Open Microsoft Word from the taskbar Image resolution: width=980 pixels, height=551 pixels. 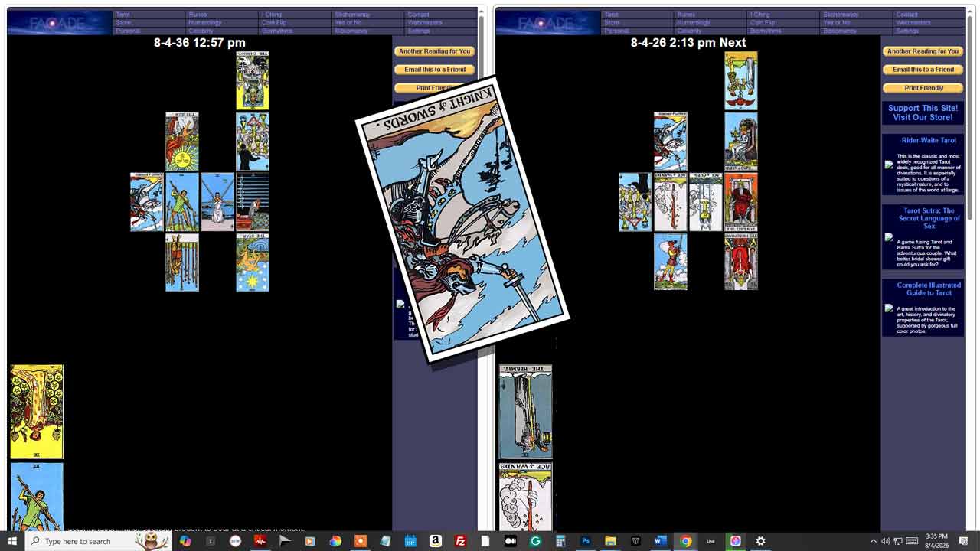(x=660, y=541)
